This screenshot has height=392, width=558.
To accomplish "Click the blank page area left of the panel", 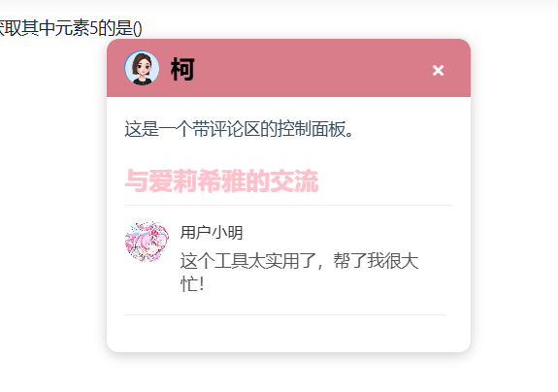I will (53, 196).
